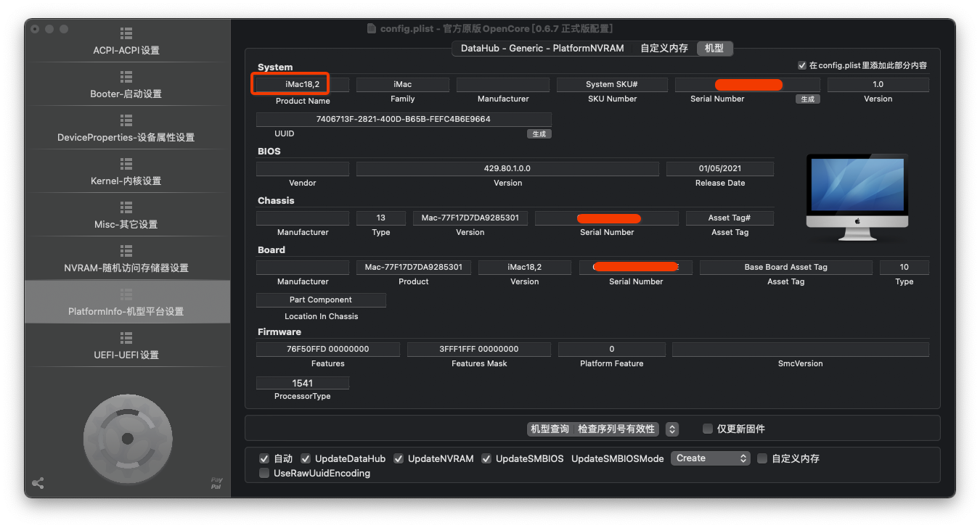980x528 pixels.
Task: Click Product Name field iMac18,2
Action: click(303, 84)
